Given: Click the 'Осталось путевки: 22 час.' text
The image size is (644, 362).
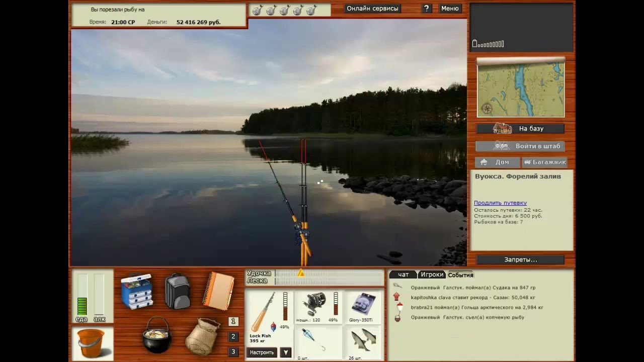Looking at the screenshot, I should (x=508, y=210).
